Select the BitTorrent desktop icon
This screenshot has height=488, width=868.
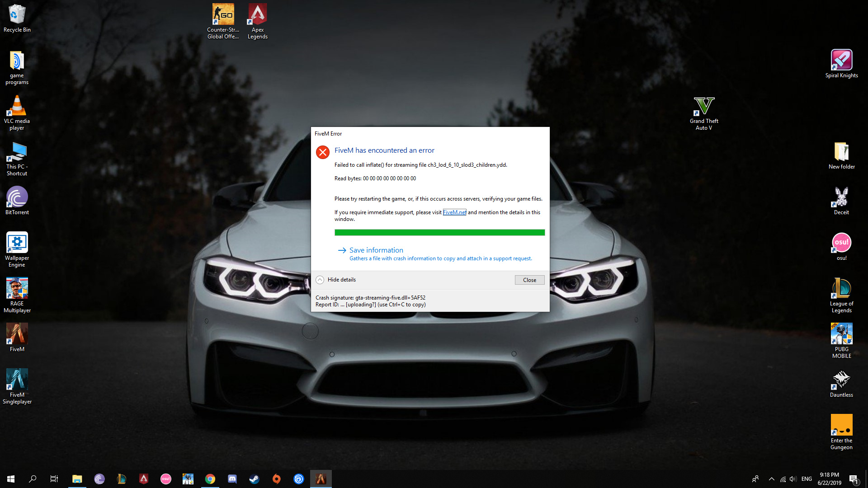(x=17, y=201)
